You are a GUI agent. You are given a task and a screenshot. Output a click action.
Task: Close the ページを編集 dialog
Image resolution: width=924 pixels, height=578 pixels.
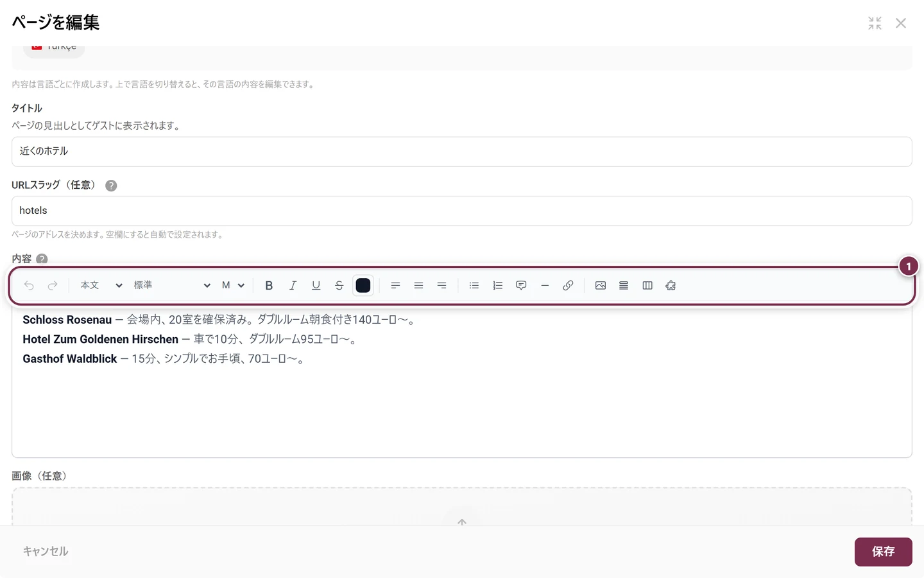tap(901, 23)
